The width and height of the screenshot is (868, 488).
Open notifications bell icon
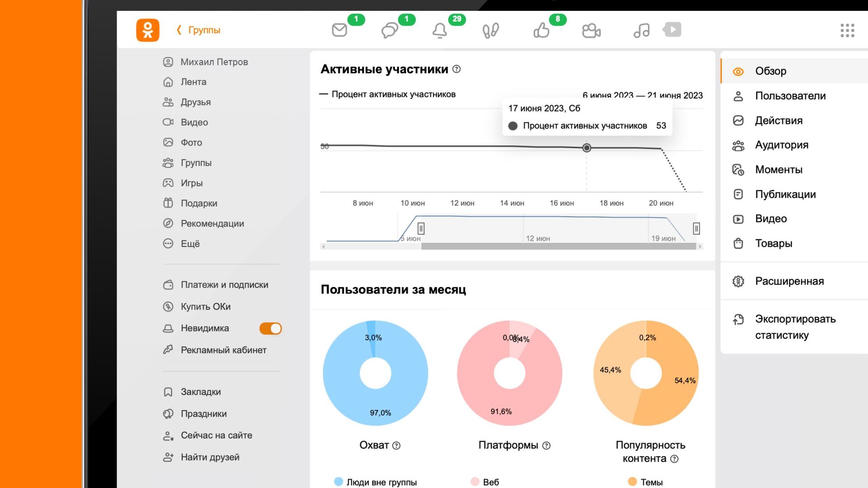(x=440, y=31)
